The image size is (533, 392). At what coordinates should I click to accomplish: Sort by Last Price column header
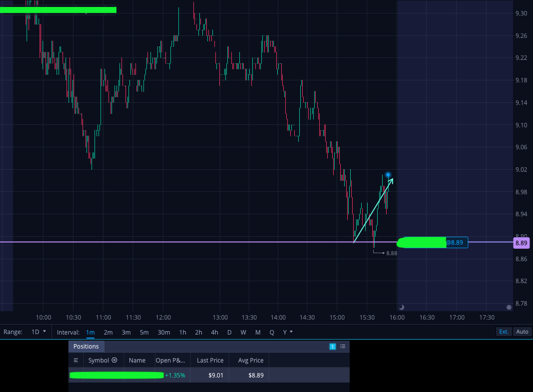(210, 361)
